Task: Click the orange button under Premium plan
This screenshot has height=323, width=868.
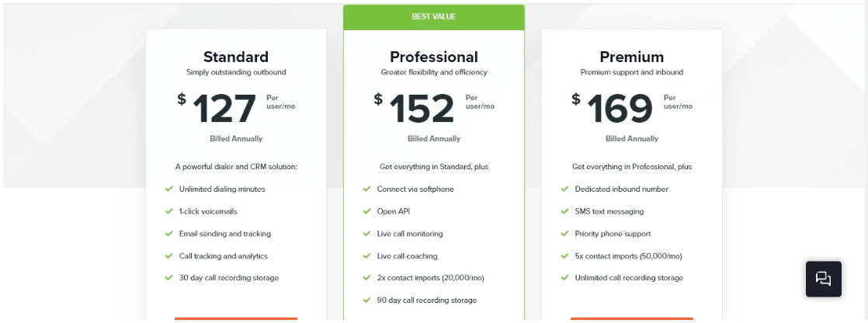Action: pos(632,320)
